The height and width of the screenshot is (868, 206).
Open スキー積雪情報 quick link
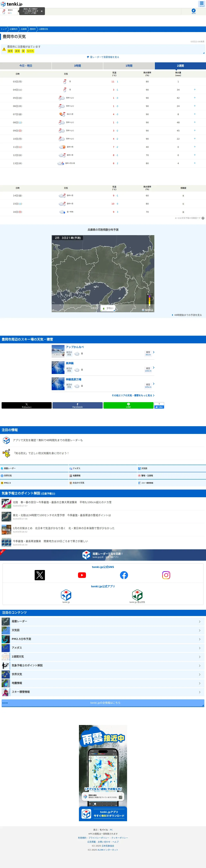click(x=172, y=483)
